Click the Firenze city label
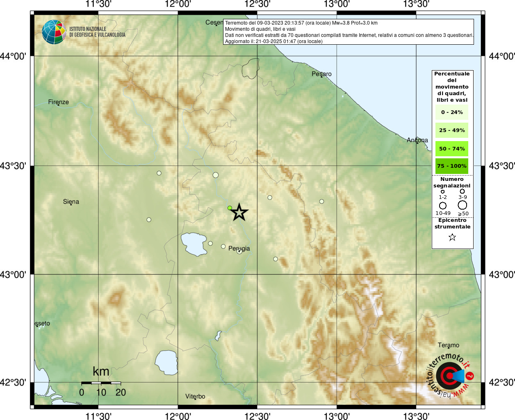This screenshot has height=420, width=515. coord(59,102)
